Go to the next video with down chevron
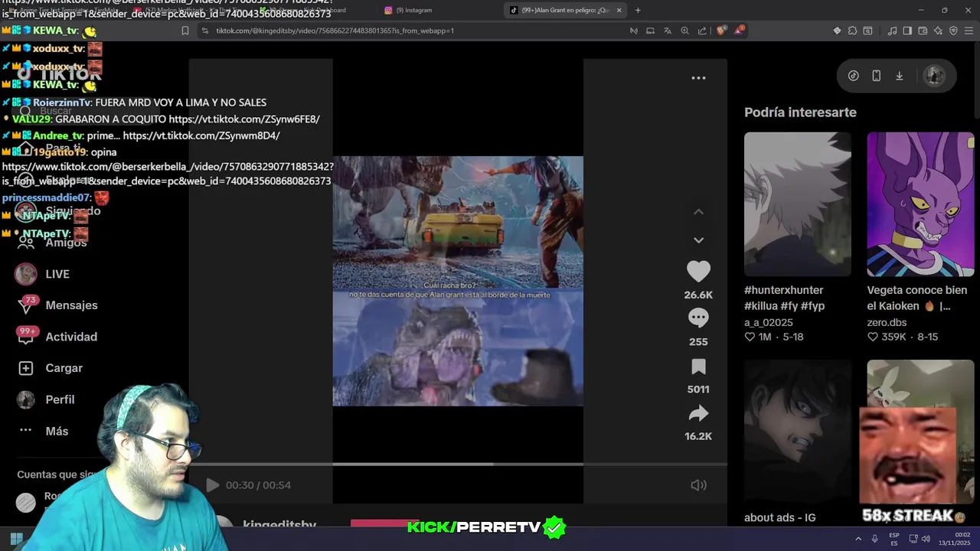 pyautogui.click(x=698, y=240)
